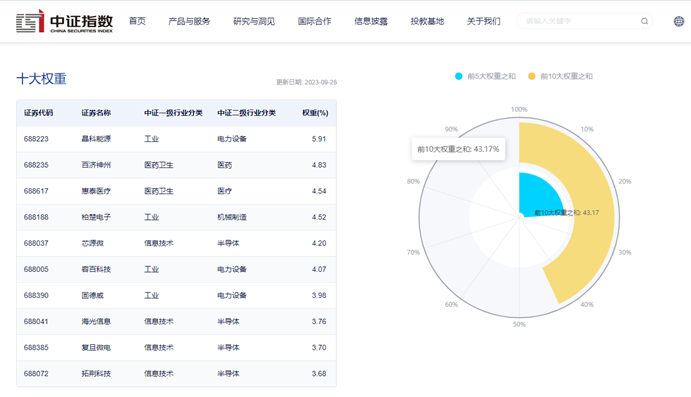Screen dimensions: 691x397
Task: Open the 首页 menu item
Action: click(137, 21)
